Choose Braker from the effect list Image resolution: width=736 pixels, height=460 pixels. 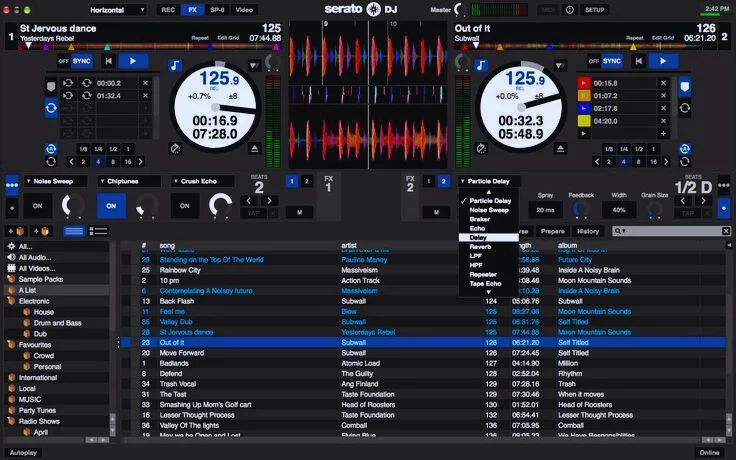488,219
